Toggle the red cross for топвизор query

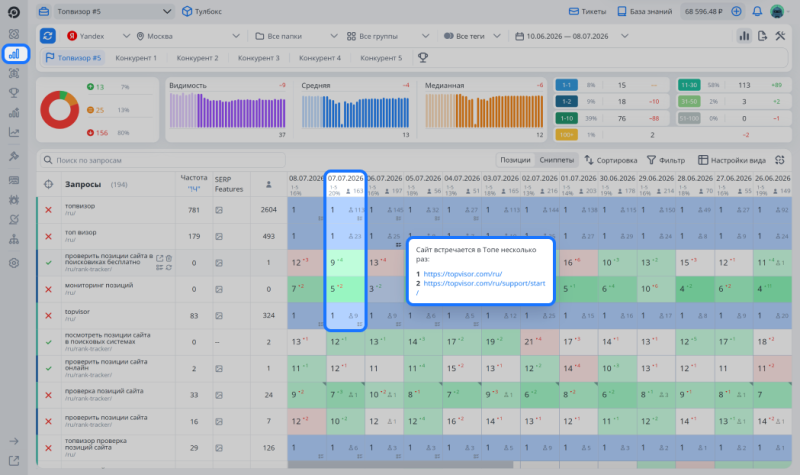click(48, 210)
